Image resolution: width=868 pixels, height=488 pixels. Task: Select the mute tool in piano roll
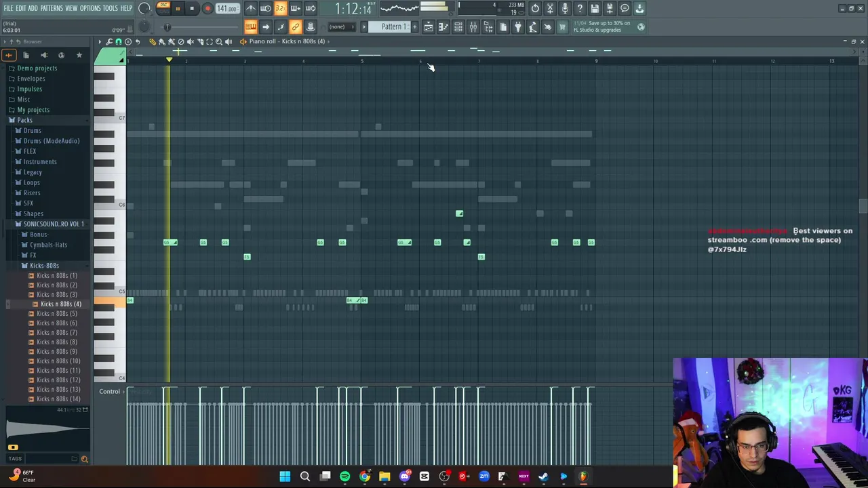coord(191,41)
